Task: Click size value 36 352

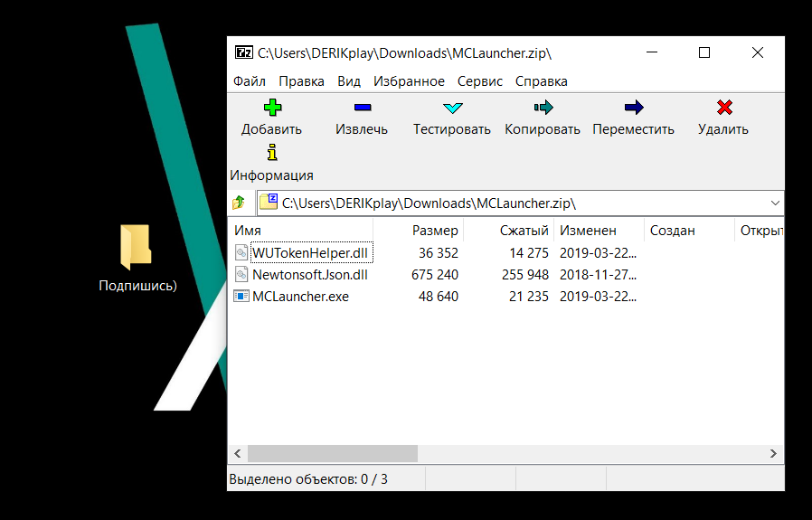Action: (x=439, y=252)
